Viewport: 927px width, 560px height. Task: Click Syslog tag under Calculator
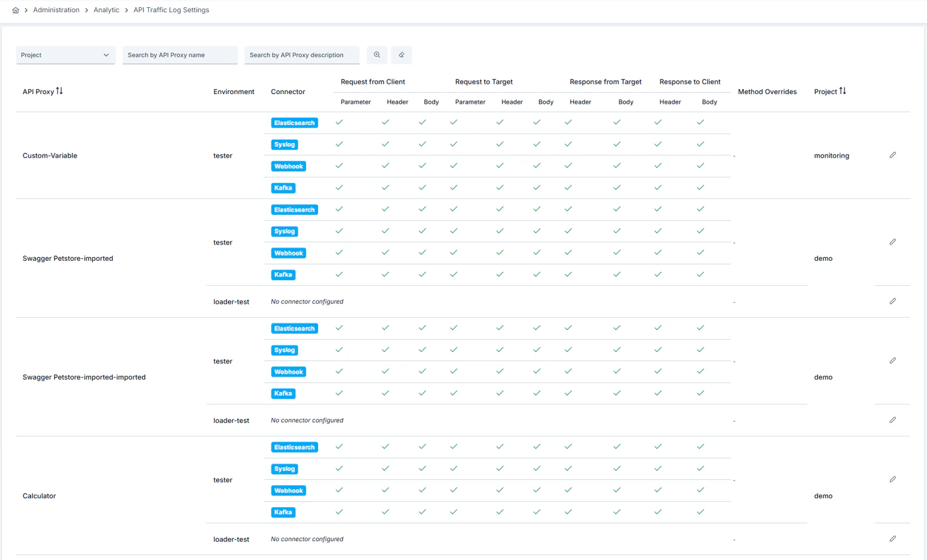click(284, 469)
